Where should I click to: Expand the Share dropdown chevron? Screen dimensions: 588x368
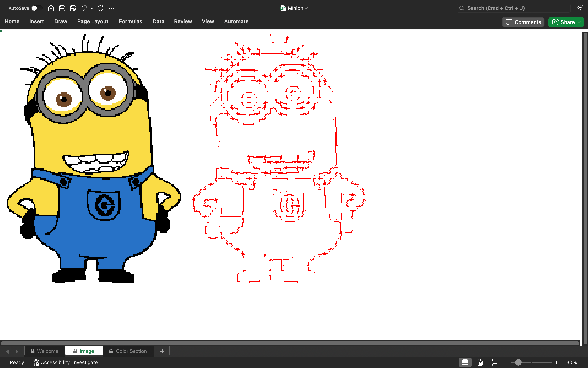point(580,22)
